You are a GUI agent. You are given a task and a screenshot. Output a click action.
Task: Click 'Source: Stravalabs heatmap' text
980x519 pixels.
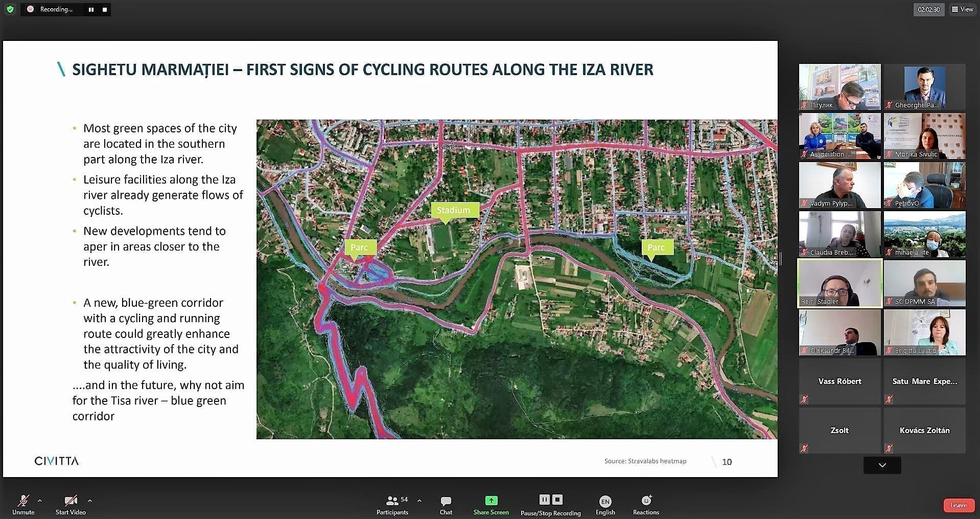(645, 461)
